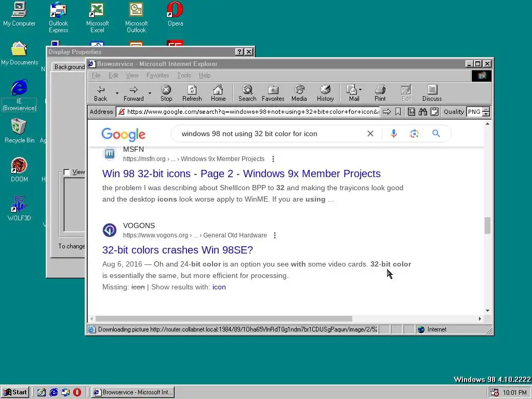Viewport: 532px width, 399px height.
Task: Click the scroll right arrow in browser
Action: (x=480, y=319)
